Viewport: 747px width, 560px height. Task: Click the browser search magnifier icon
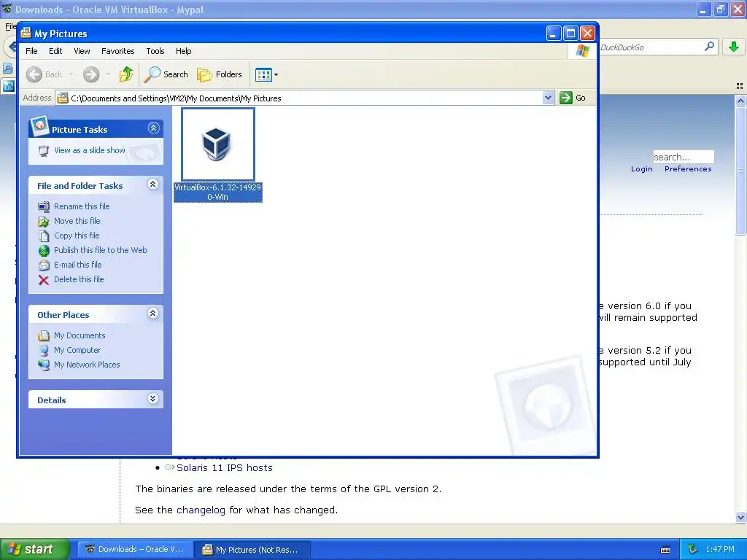[x=709, y=47]
